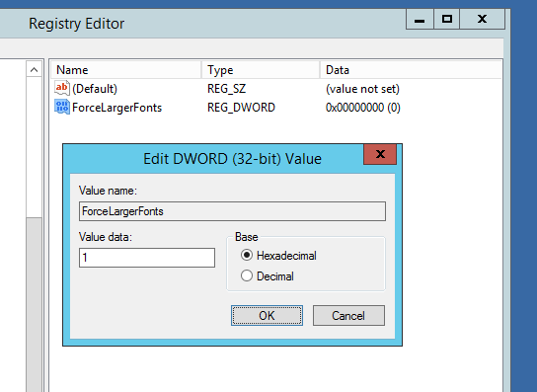This screenshot has width=537, height=392.
Task: Click the REG_DWORD type cell
Action: [241, 108]
